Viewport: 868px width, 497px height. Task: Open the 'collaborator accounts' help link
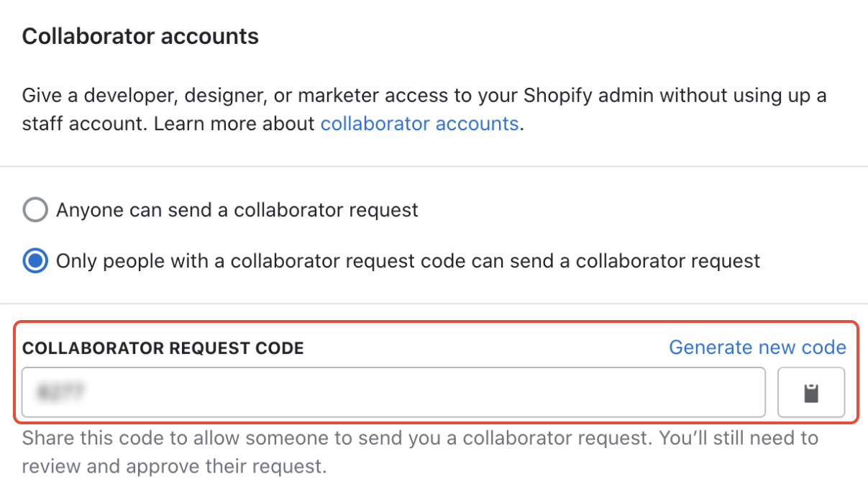419,124
